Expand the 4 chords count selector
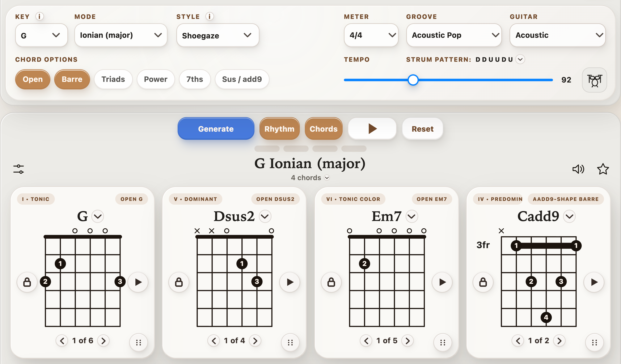 (x=327, y=178)
